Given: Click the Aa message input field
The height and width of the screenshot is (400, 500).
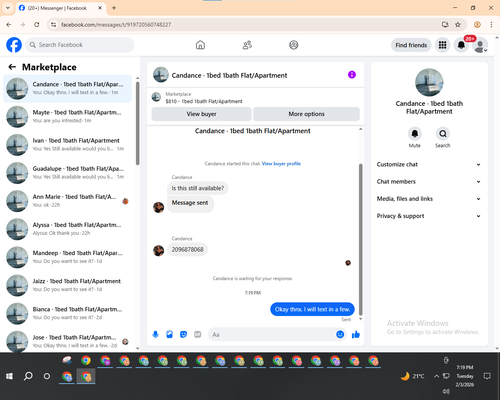Looking at the screenshot, I should tap(272, 334).
